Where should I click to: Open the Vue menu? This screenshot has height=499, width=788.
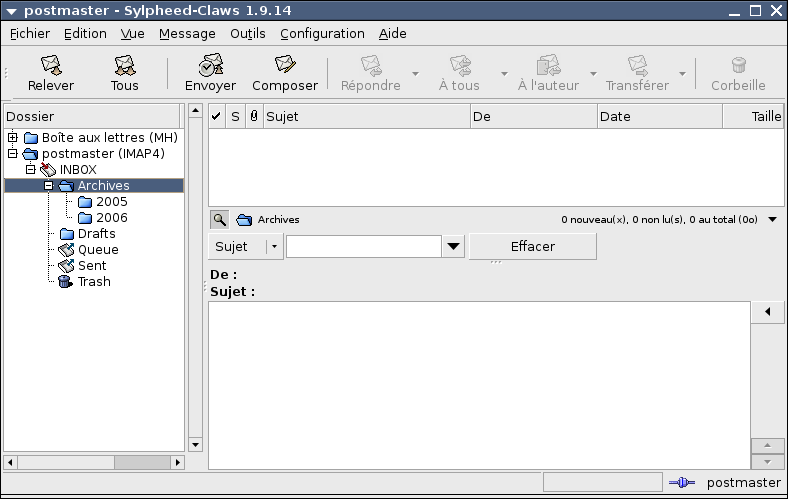(132, 34)
